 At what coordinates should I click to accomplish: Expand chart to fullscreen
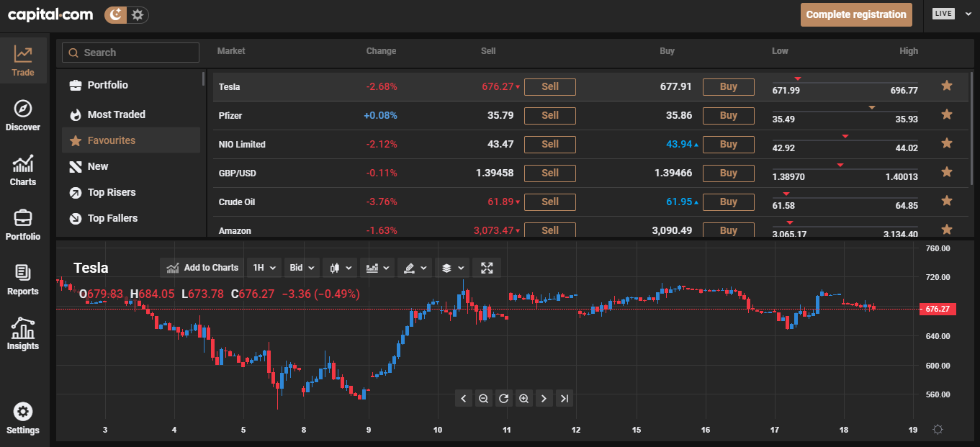(x=487, y=268)
